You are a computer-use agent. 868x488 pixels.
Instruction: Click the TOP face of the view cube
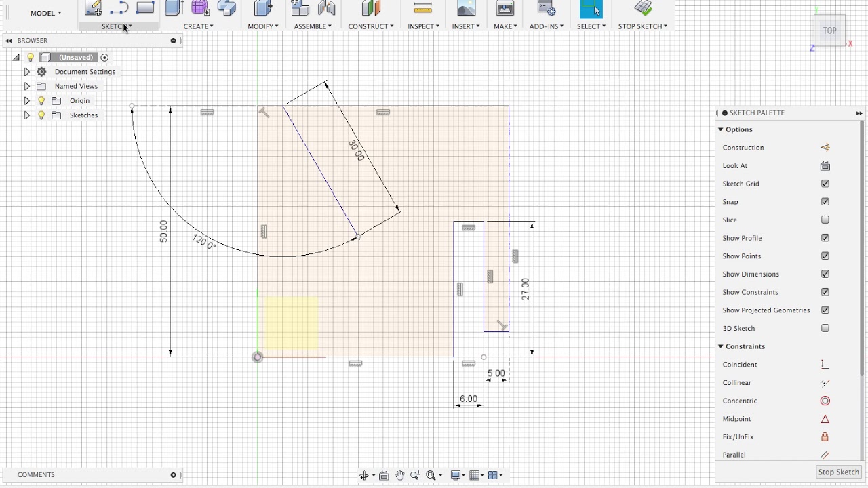[x=829, y=30]
